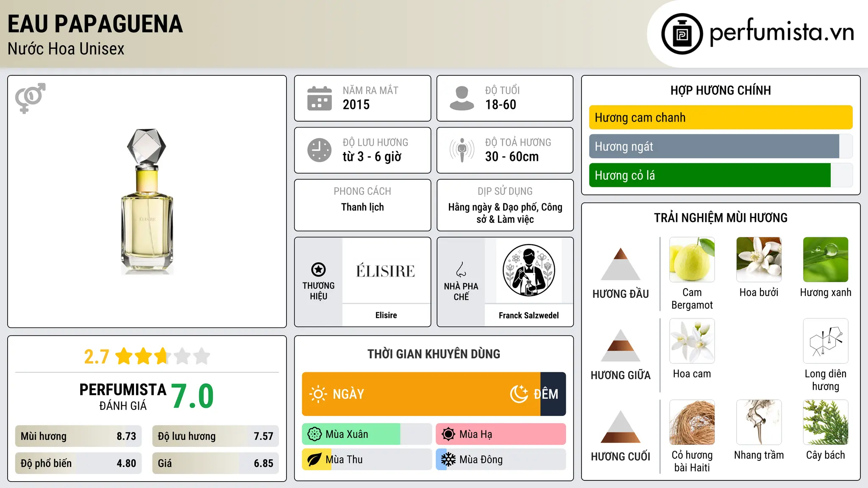
Task: Click the perfumer illustration for Franck Salzwedel
Action: point(529,270)
